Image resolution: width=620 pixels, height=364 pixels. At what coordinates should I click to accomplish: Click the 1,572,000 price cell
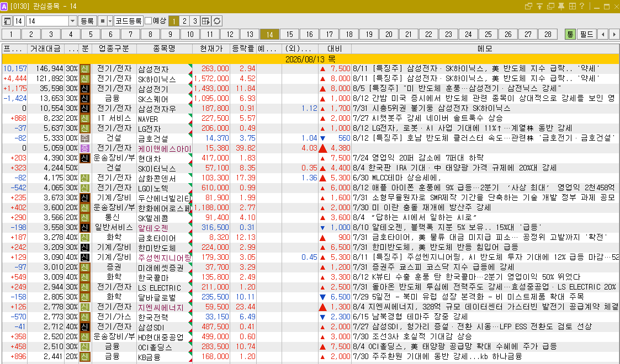tap(211, 78)
